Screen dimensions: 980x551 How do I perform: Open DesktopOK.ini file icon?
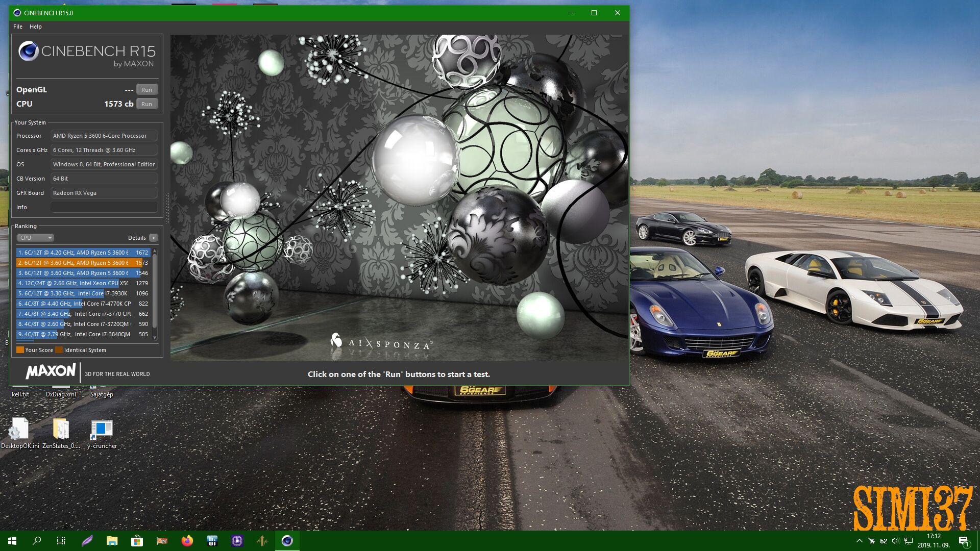[x=19, y=430]
